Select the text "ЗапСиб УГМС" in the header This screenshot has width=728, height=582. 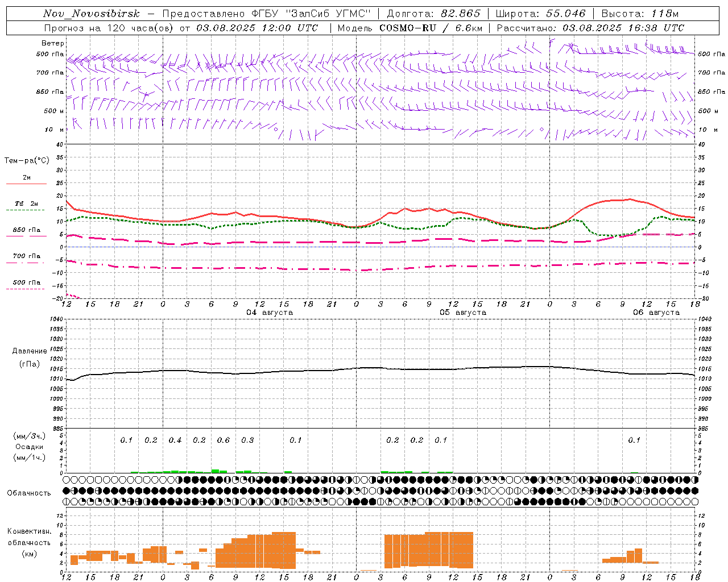click(x=331, y=14)
